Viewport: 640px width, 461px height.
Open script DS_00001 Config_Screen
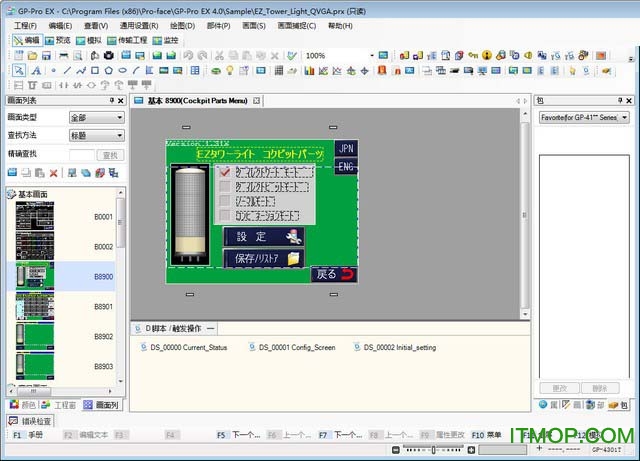[292, 347]
